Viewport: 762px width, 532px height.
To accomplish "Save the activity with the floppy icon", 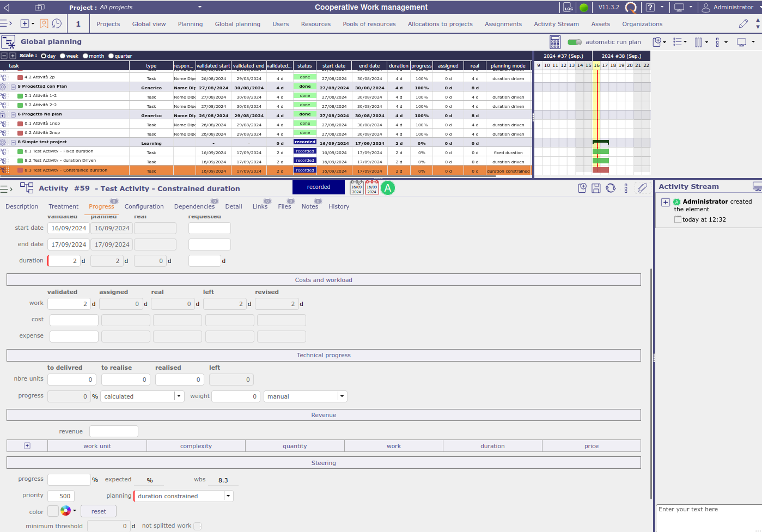I will (596, 188).
